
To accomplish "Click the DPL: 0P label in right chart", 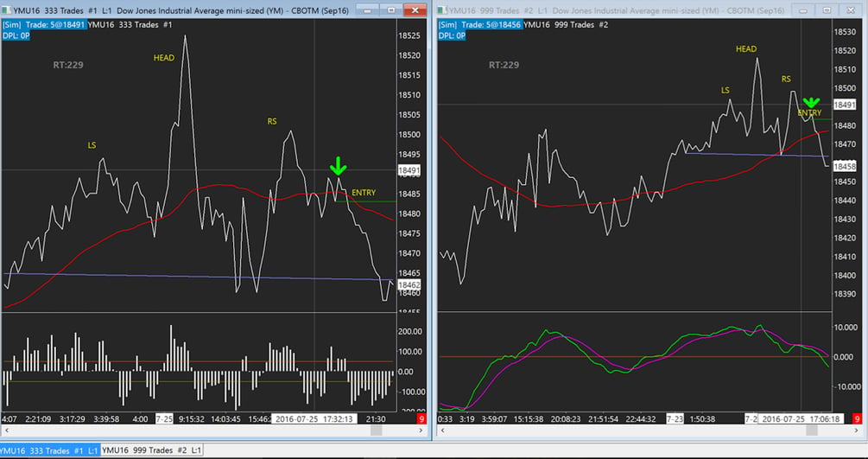I will point(452,35).
